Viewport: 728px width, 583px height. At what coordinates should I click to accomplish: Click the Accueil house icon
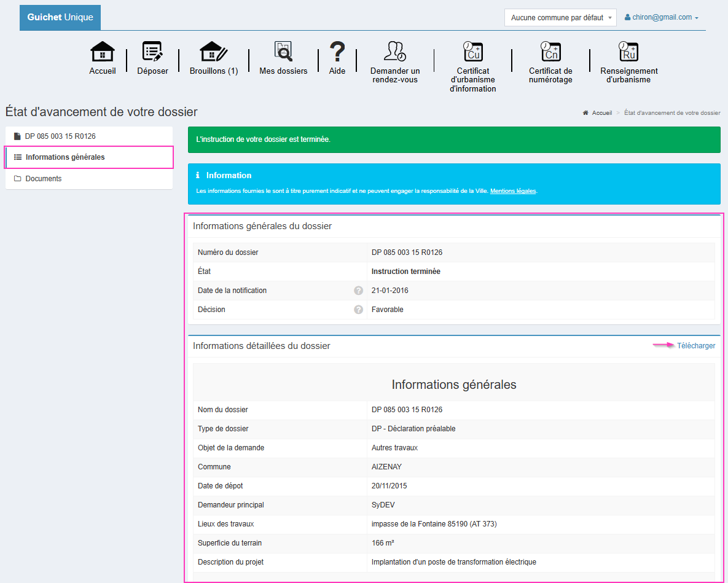(103, 52)
